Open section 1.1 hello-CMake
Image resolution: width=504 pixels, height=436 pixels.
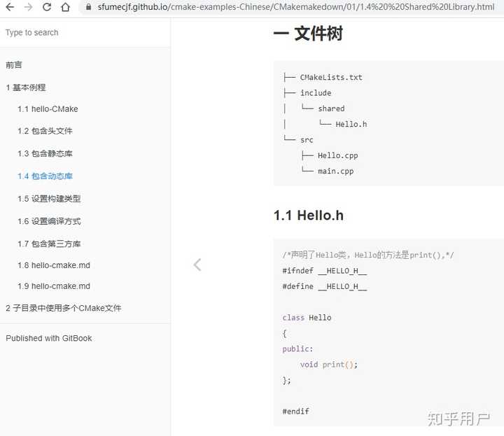coord(48,109)
